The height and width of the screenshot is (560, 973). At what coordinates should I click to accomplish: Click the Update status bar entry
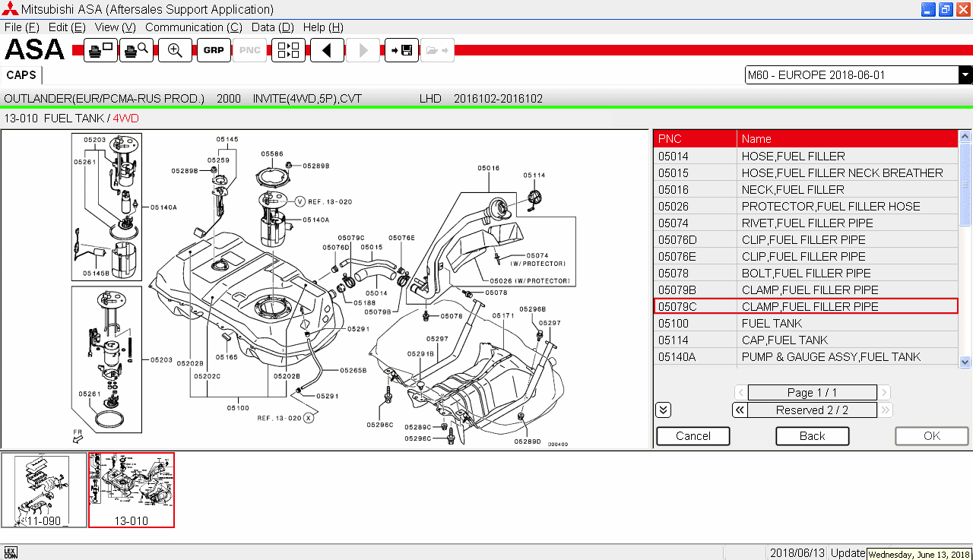[848, 553]
